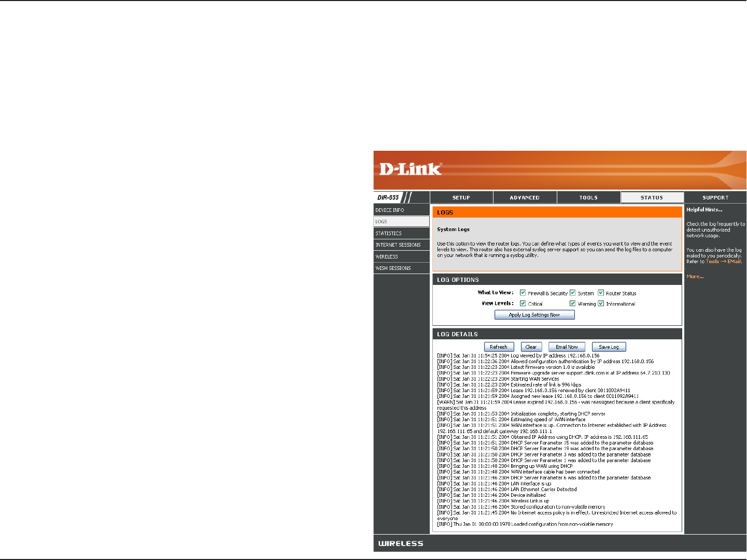Click log entry 'Starting WAN Services'

point(498,379)
